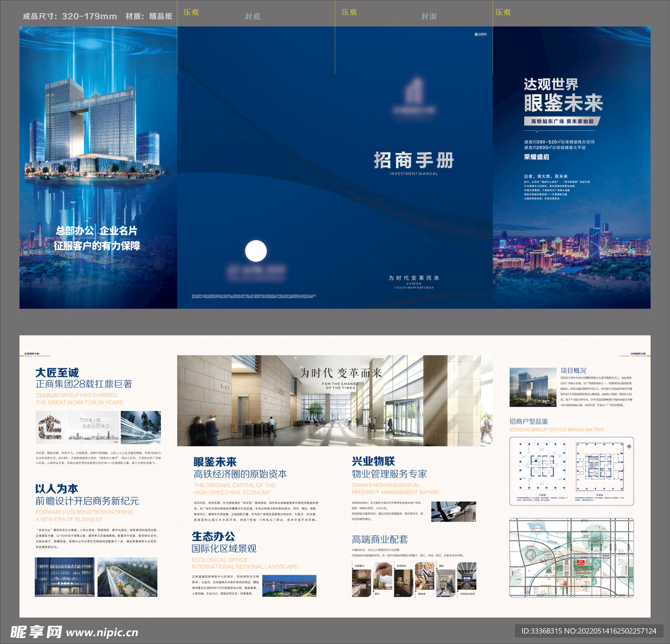
Task: Click the 总部办公 企业名片 slogan
Action: [97, 231]
